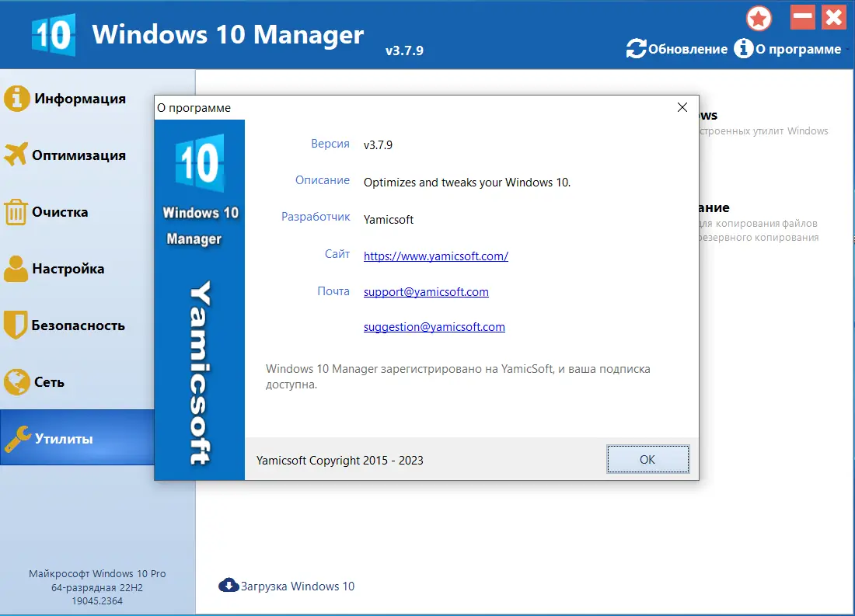Close the О программе dialog with X
855x616 pixels.
coord(682,107)
